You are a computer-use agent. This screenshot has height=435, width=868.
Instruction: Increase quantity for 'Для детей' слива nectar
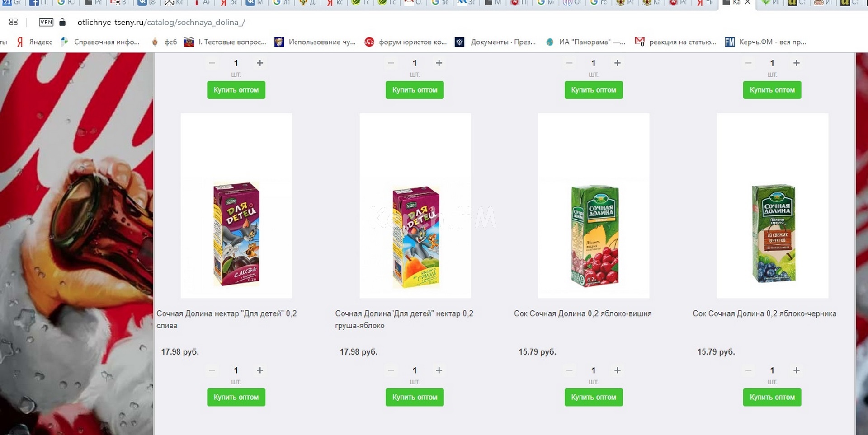tap(260, 370)
